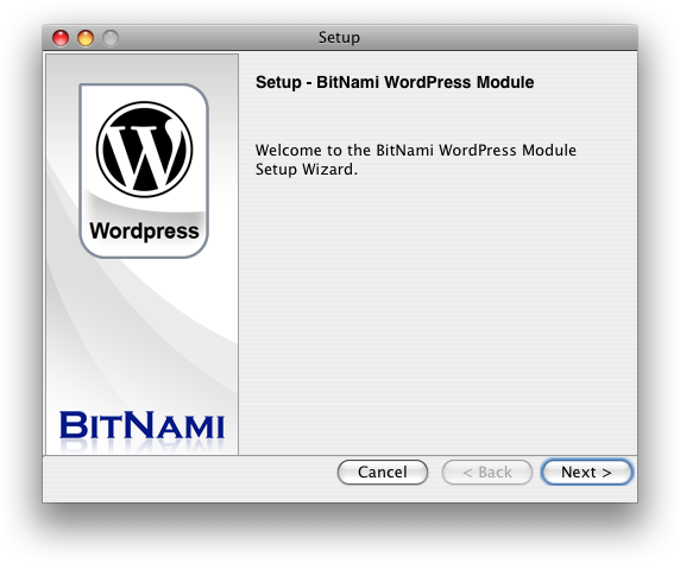
Task: Click the grayed-out zoom window button
Action: pyautogui.click(x=109, y=38)
